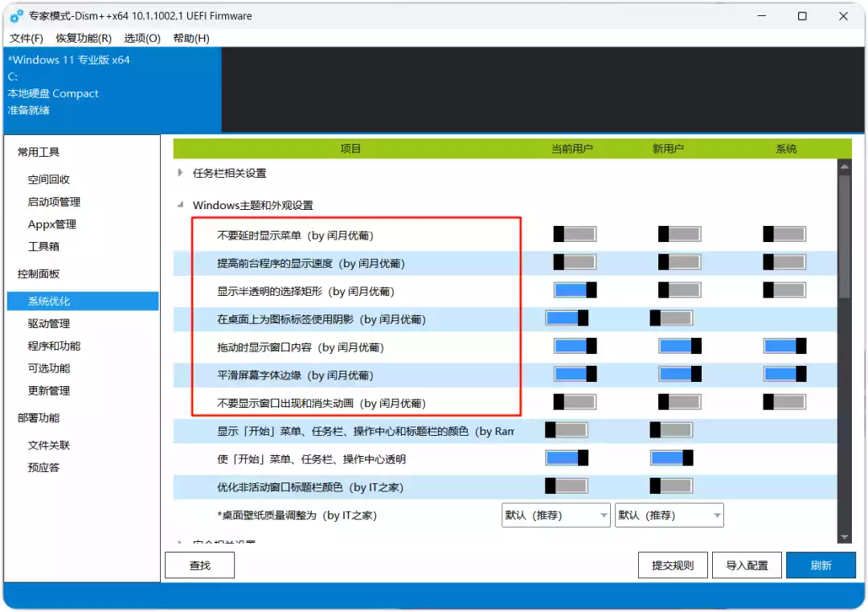Open the 恢复功能(R) menu

tap(84, 39)
